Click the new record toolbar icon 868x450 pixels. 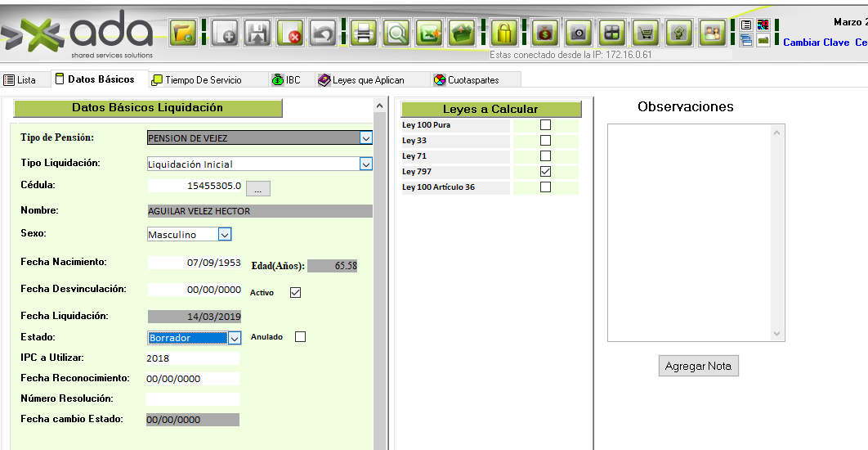[226, 34]
